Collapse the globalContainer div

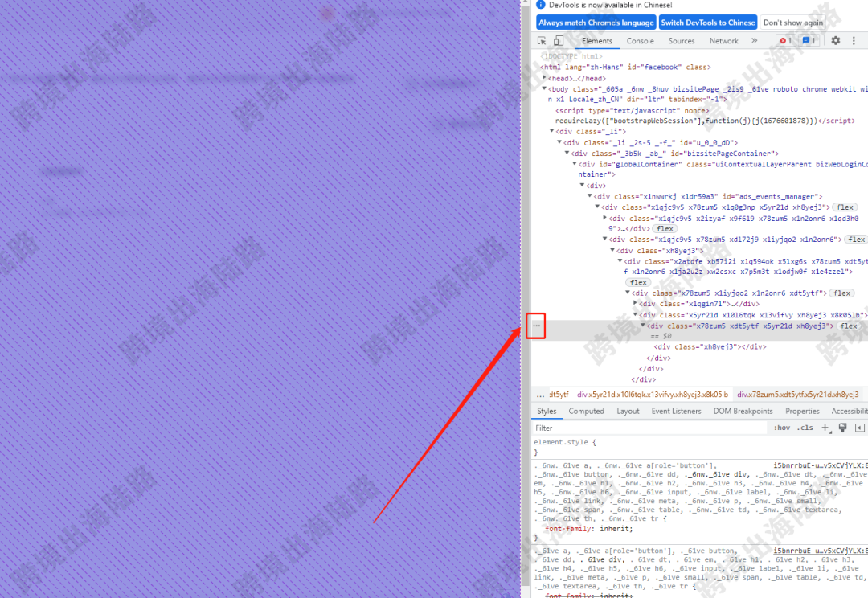coord(575,164)
